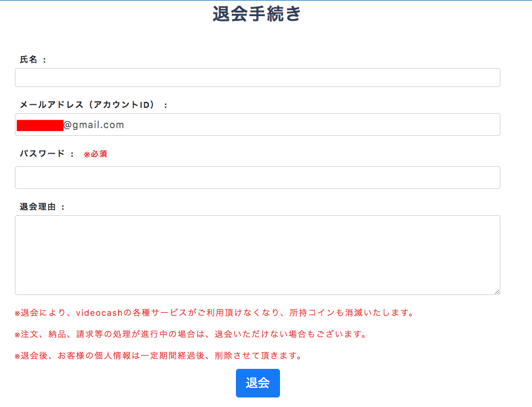This screenshot has height=407, width=532.
Task: Click the 退会理由 reason text area
Action: coord(257,255)
